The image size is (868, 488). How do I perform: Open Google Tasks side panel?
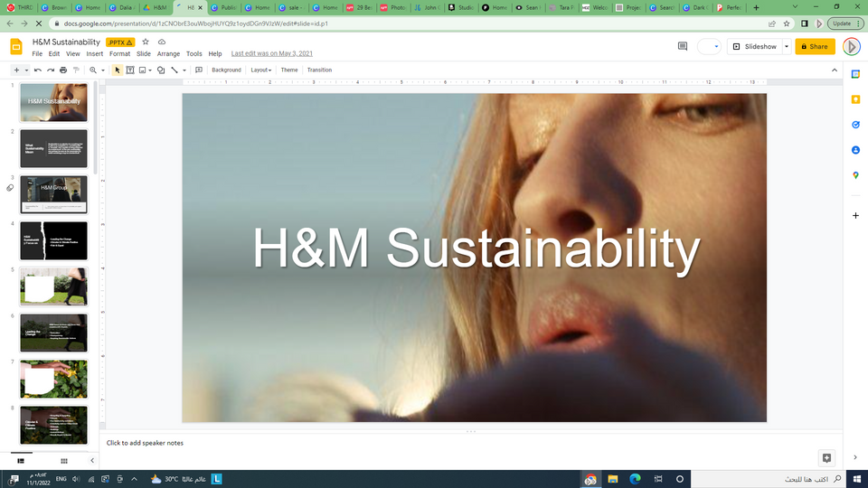click(855, 125)
